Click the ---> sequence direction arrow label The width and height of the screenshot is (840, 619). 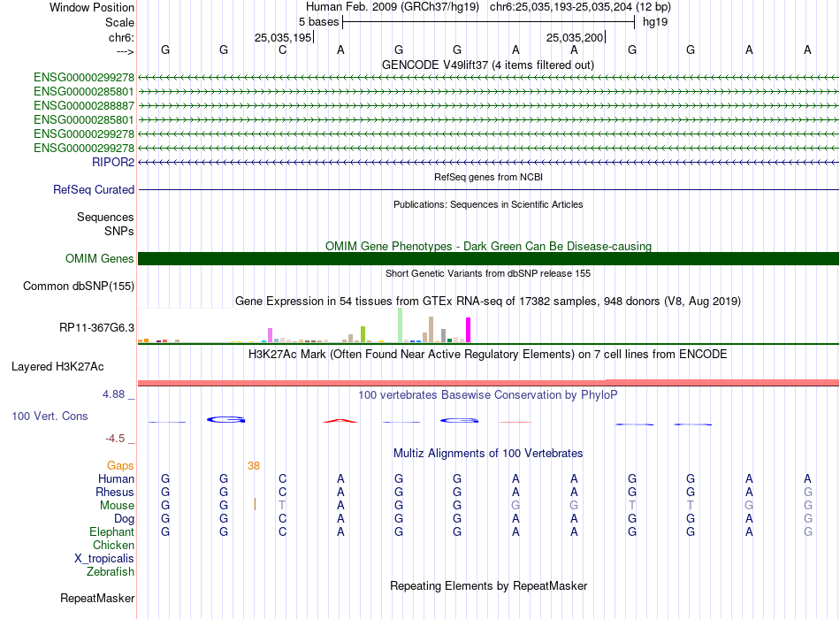[x=125, y=51]
